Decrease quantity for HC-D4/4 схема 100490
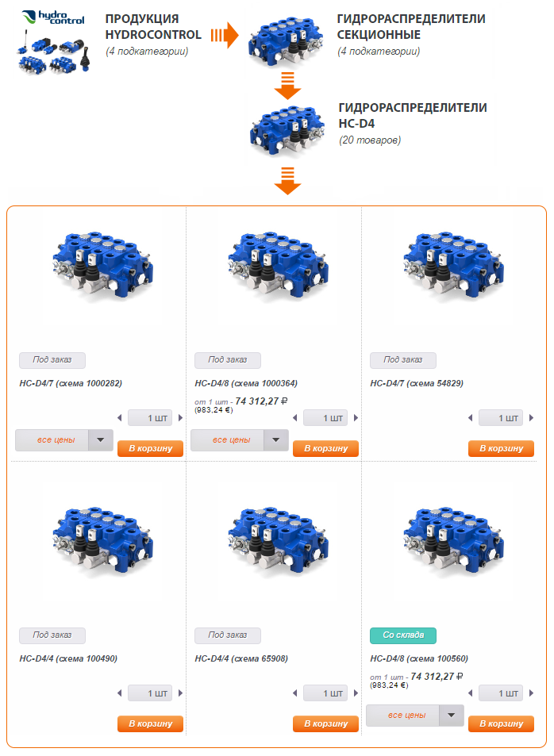This screenshot has width=554, height=756. pos(120,693)
